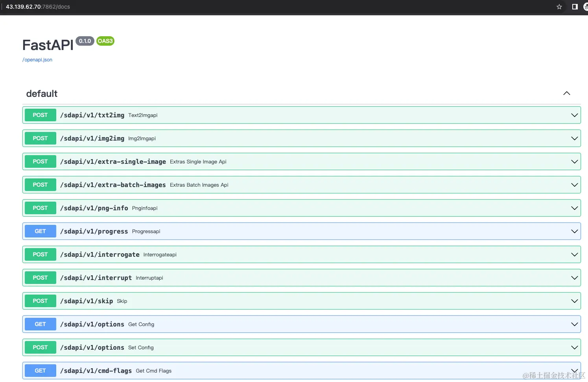Expand the skip endpoint chevron
The image size is (588, 382).
click(574, 301)
